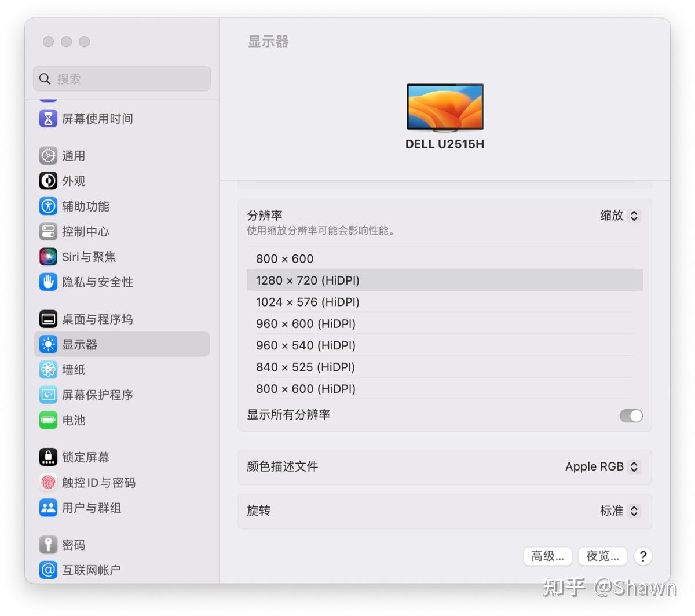Choose 960 × 540 (HiDPI) resolution
The width and height of the screenshot is (695, 616).
tap(305, 345)
